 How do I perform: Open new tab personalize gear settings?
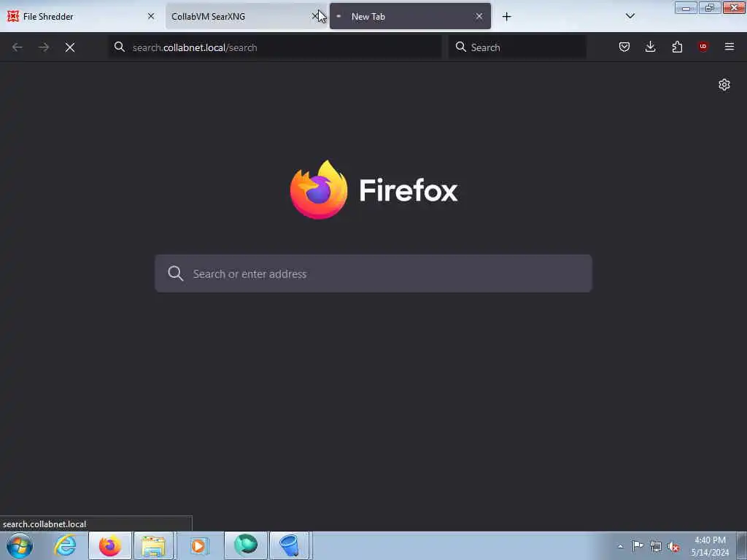(x=724, y=85)
